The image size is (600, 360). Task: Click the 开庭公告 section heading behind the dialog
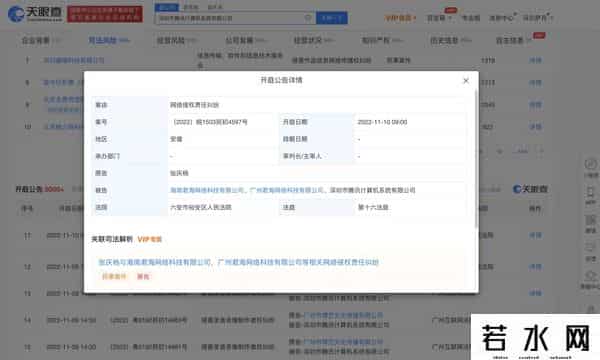pyautogui.click(x=29, y=189)
